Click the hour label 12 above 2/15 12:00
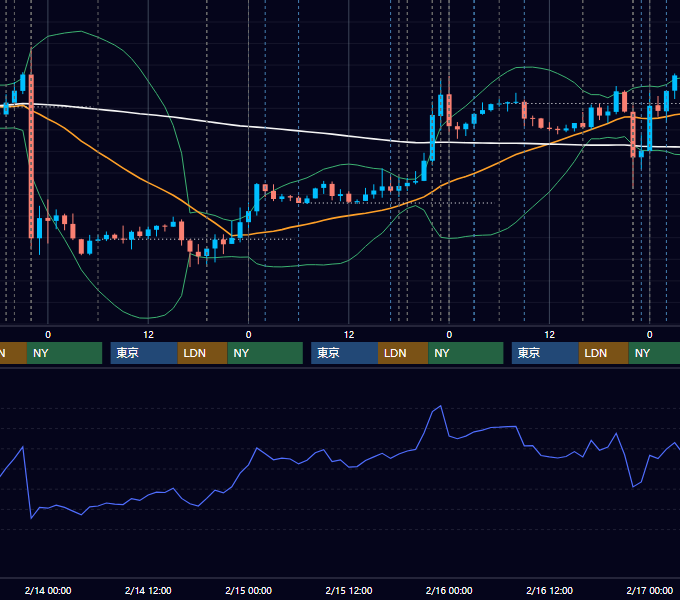The height and width of the screenshot is (600, 680). point(349,335)
